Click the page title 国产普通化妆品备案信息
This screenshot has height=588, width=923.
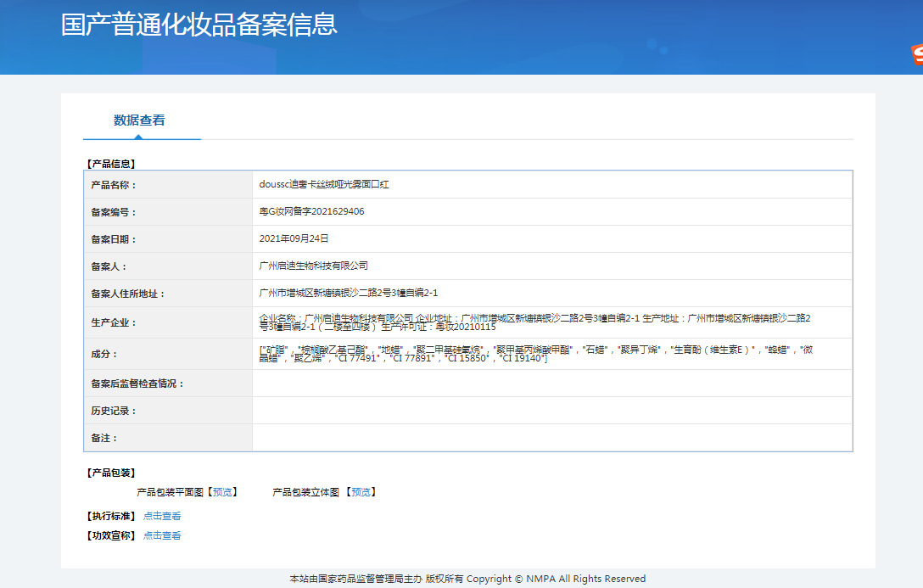pos(199,25)
